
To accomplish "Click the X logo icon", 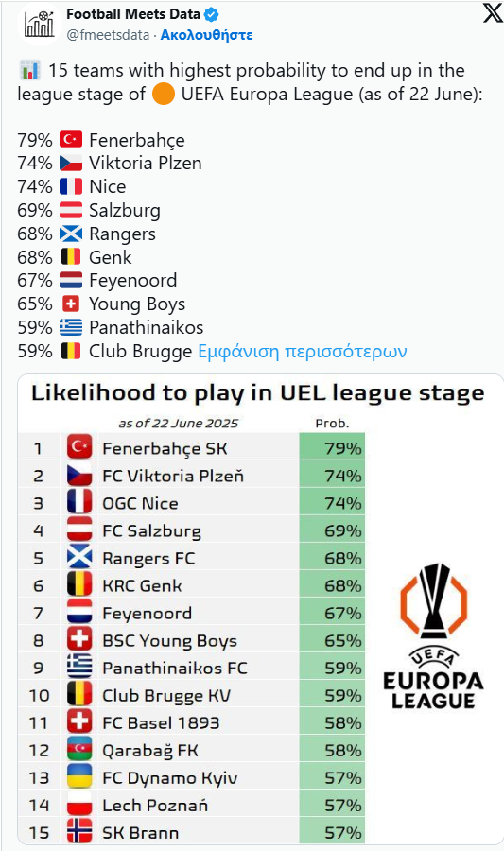I will coord(492,13).
